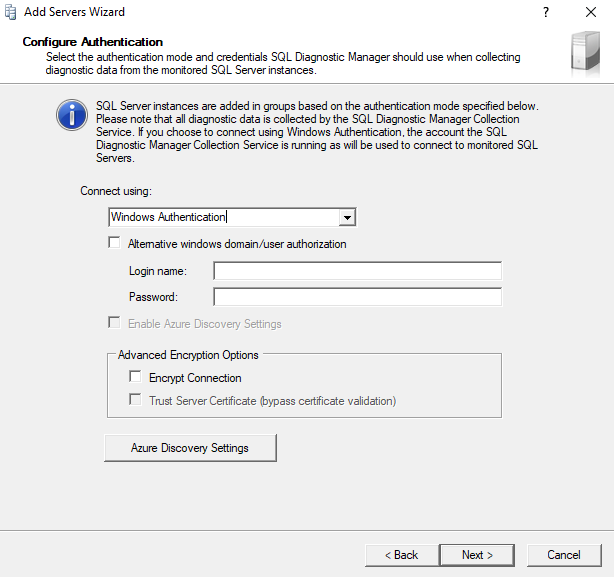Viewport: 614px width, 577px height.
Task: Toggle Trust Server Certificate checkbox
Action: (135, 400)
